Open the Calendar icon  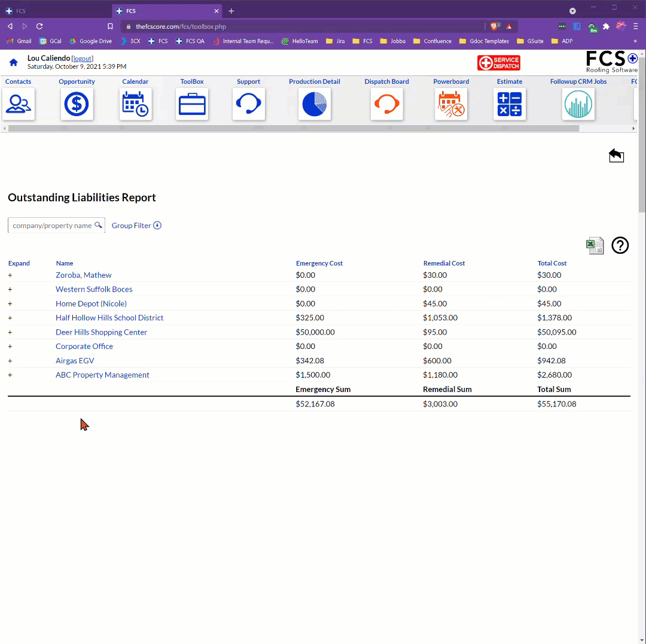point(135,104)
